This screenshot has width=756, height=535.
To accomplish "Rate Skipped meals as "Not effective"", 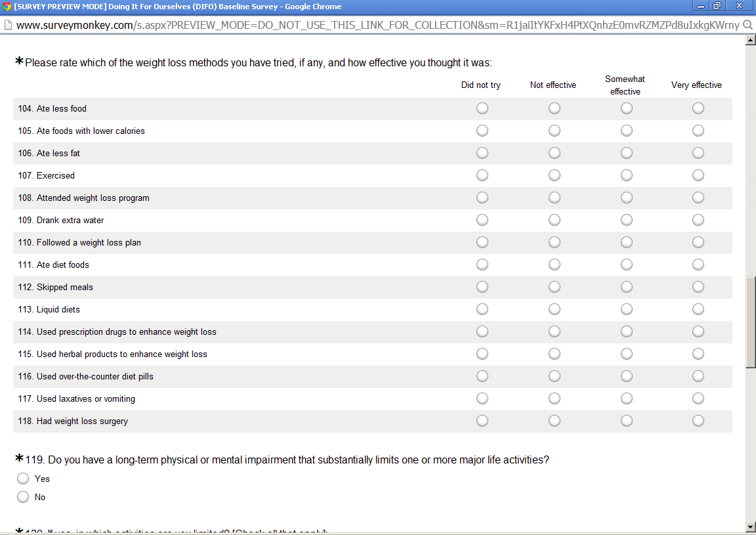I will (x=555, y=287).
